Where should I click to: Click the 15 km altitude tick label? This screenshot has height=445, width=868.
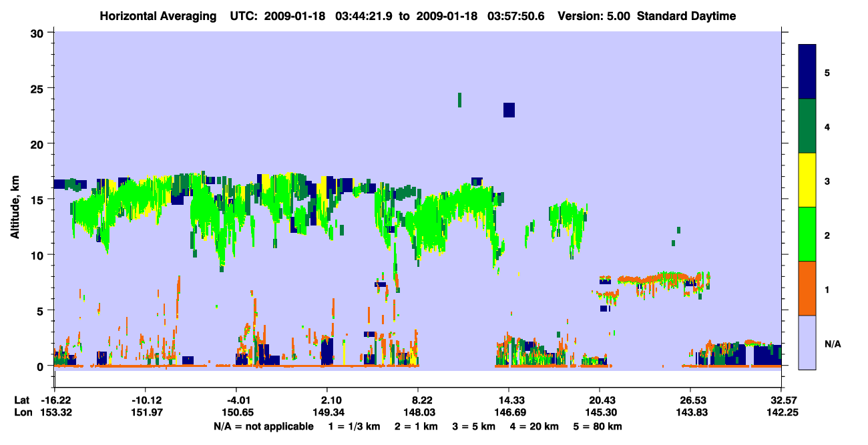38,199
